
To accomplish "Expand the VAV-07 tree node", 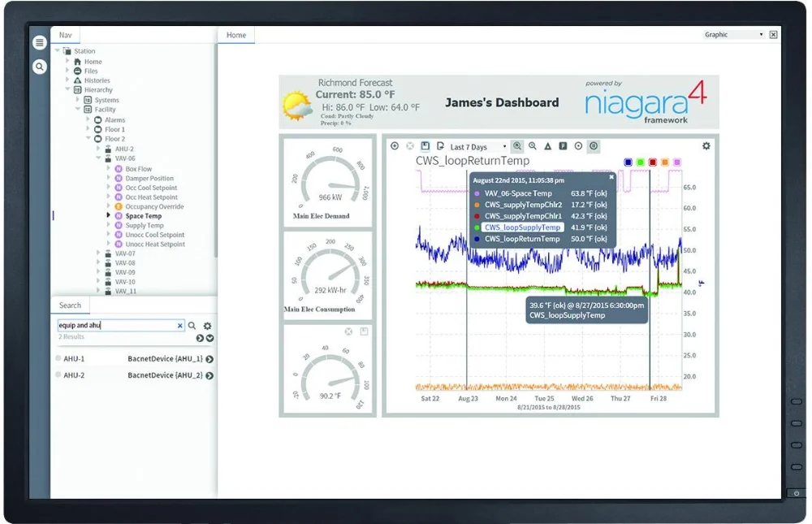I will point(98,253).
